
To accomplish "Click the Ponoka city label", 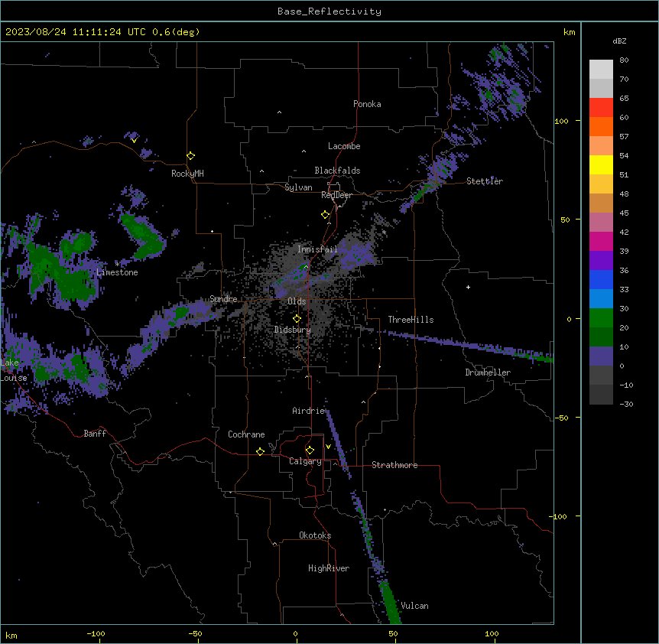I will (367, 104).
